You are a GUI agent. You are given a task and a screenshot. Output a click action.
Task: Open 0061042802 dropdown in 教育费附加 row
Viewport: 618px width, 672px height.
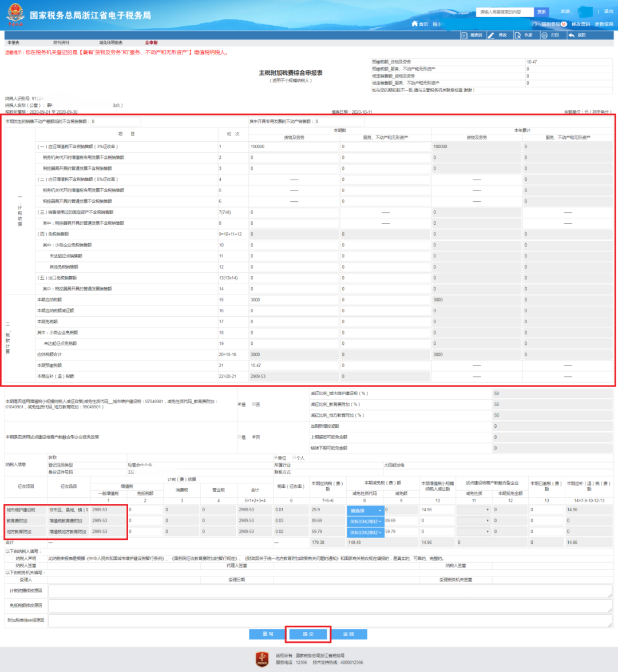(x=366, y=521)
